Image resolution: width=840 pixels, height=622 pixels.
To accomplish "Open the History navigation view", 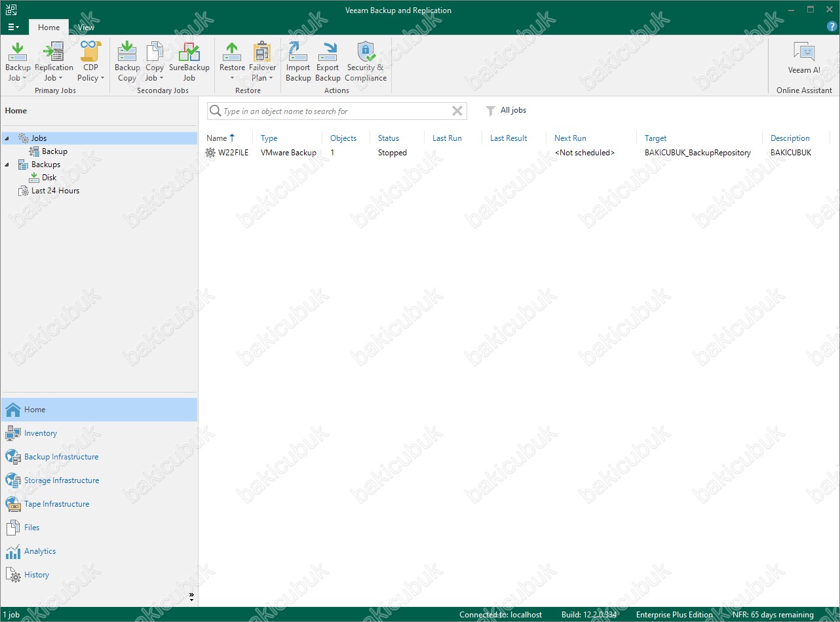I will [99, 575].
